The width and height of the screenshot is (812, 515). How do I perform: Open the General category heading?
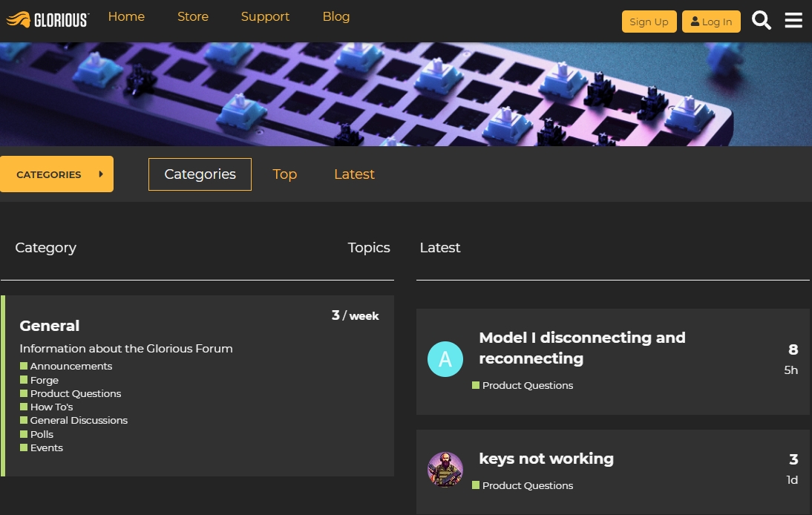(50, 326)
